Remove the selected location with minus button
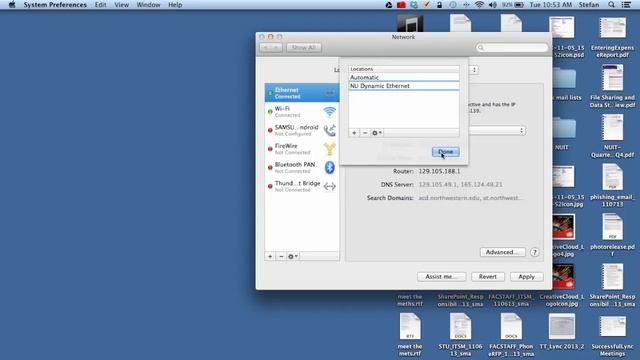Viewport: 640px width, 360px height. click(x=365, y=133)
